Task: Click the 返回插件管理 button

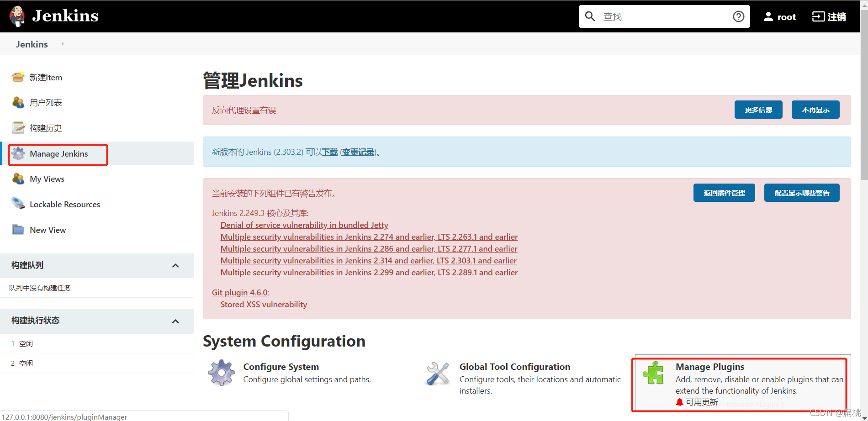Action: [724, 193]
